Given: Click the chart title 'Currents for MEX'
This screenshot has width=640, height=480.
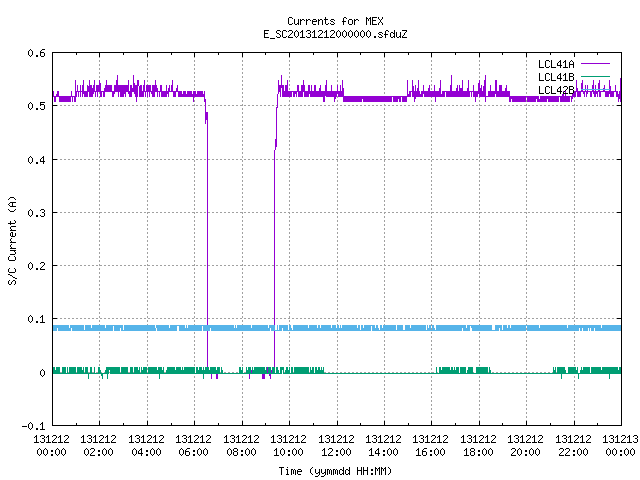Looking at the screenshot, I should coord(335,21).
